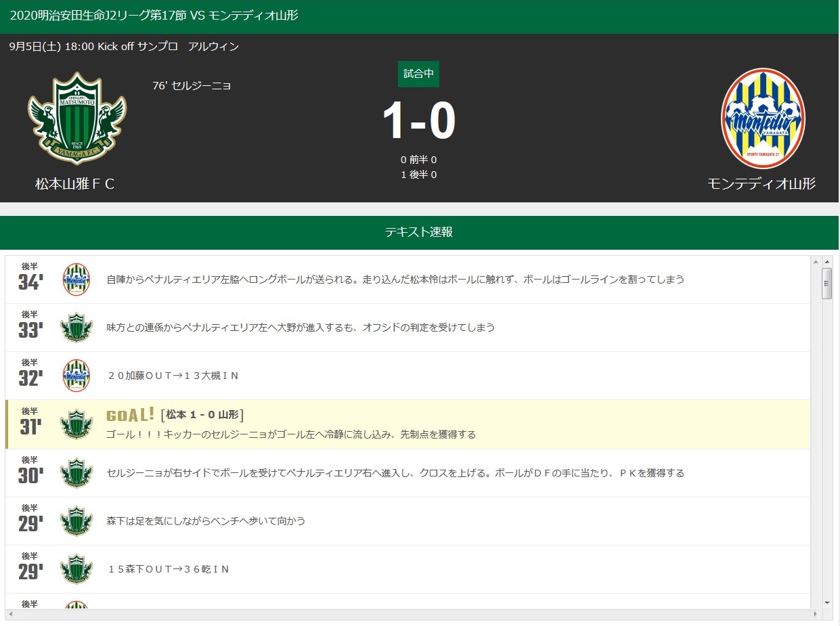Click Matsumoto team icon at 33' entry
The height and width of the screenshot is (626, 840).
[76, 328]
